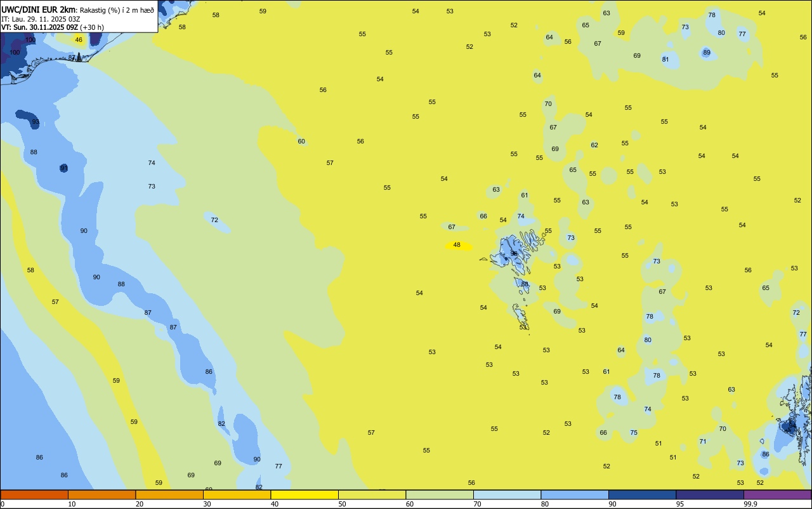The image size is (812, 509).
Task: Choose the 30–40 gold legend swatch
Action: click(x=237, y=494)
